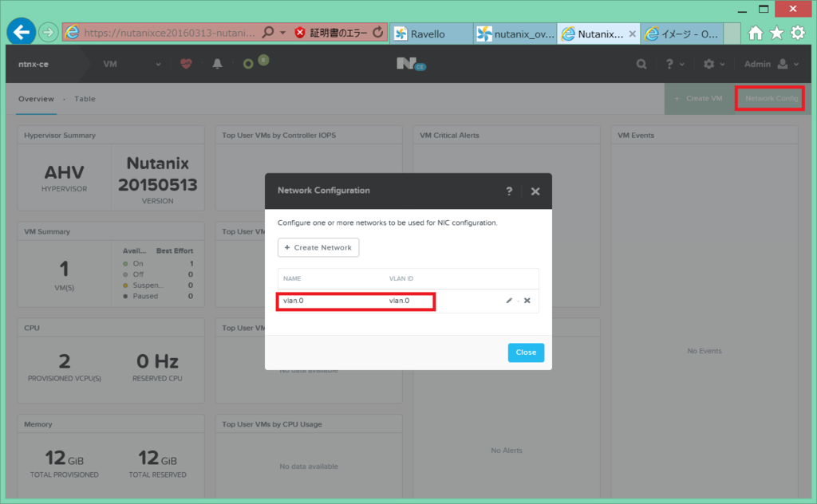The height and width of the screenshot is (504, 817).
Task: Open Prism search magnifier icon
Action: point(641,64)
